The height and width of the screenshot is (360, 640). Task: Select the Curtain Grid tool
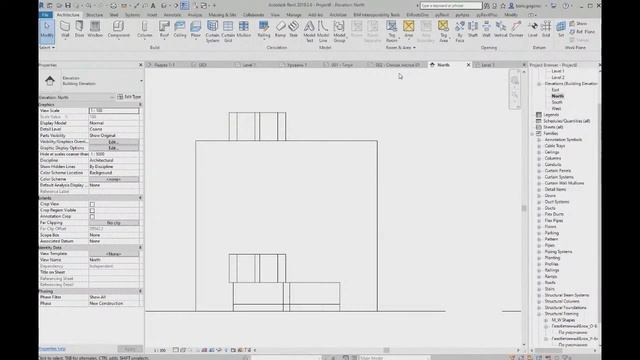228,31
